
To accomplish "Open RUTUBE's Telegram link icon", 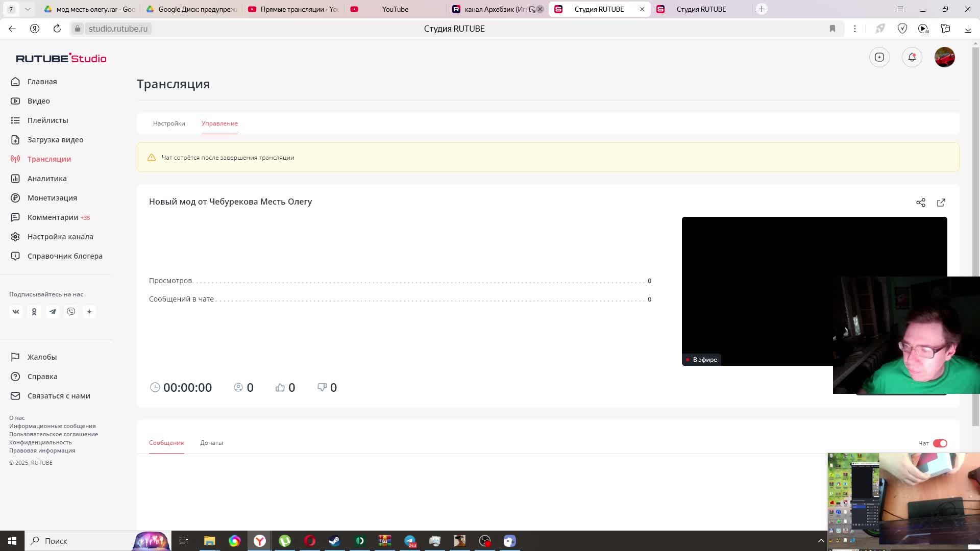I will (x=53, y=312).
